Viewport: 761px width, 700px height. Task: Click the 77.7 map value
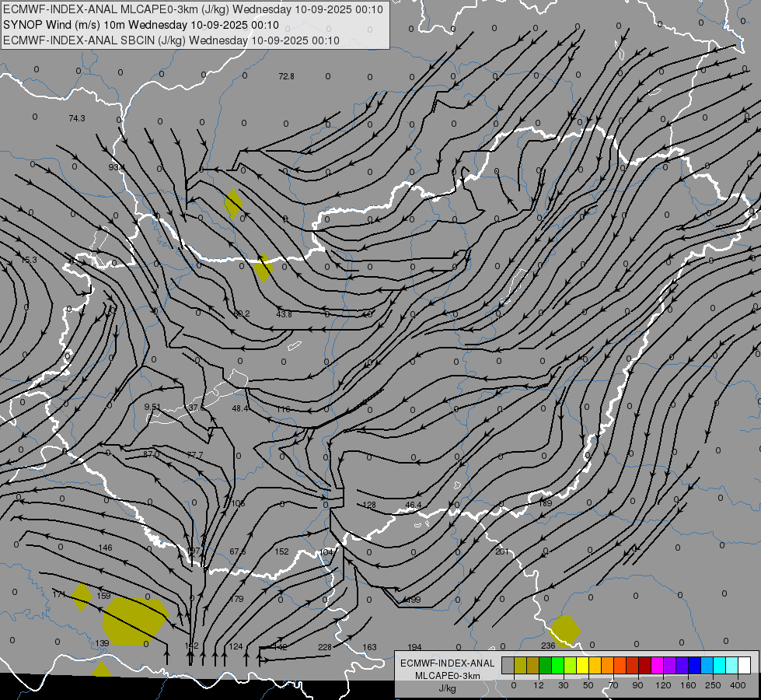coord(194,455)
